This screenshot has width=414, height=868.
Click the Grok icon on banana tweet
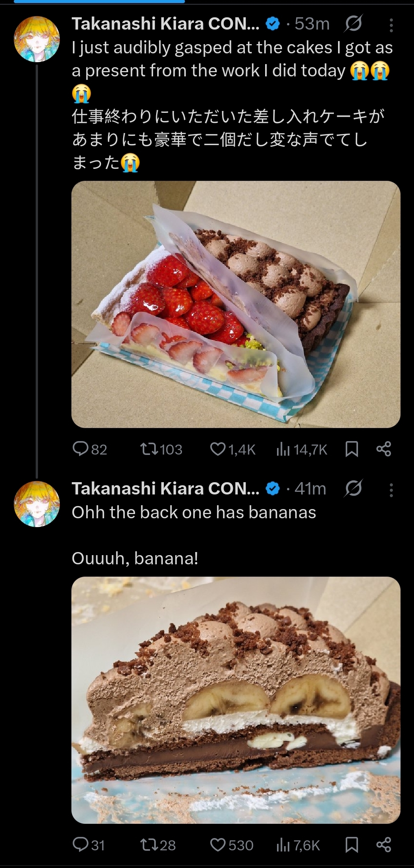tap(353, 489)
